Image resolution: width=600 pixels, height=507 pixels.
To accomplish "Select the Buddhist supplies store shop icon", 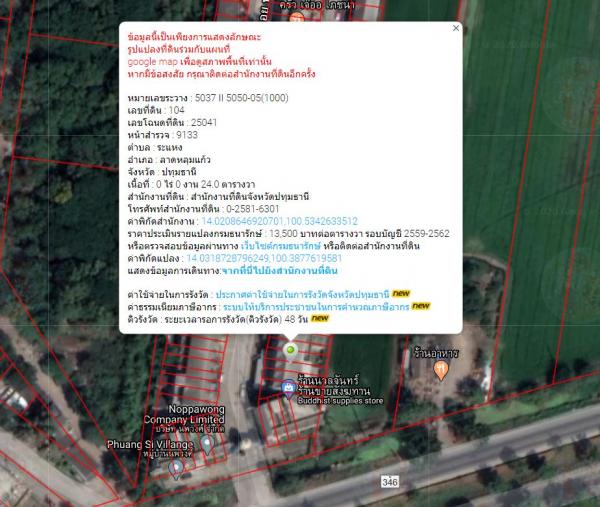I will (x=289, y=387).
